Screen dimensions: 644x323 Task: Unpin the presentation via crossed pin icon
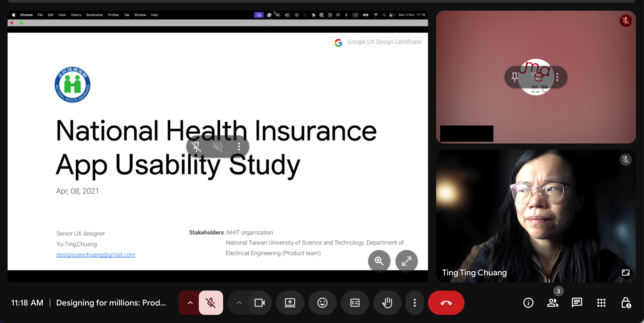coord(196,146)
